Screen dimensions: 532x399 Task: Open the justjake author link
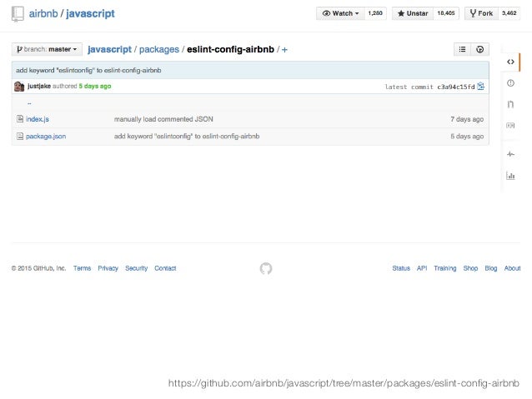click(39, 86)
